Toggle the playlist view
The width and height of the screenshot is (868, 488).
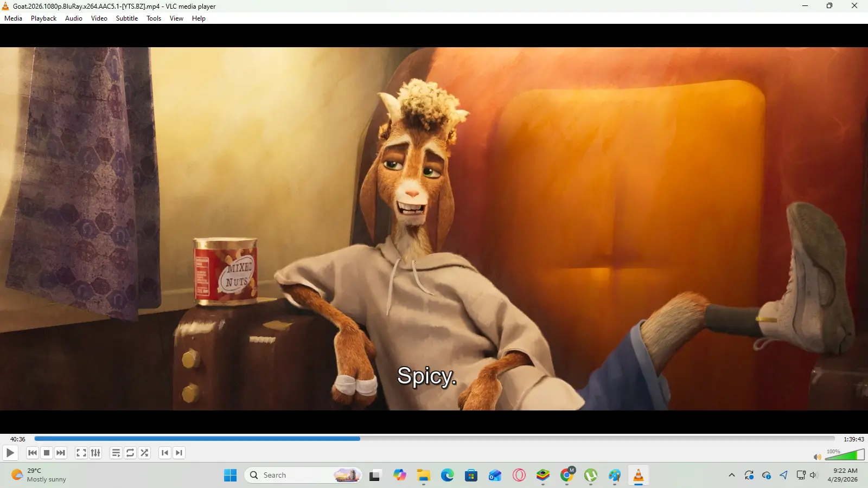116,453
